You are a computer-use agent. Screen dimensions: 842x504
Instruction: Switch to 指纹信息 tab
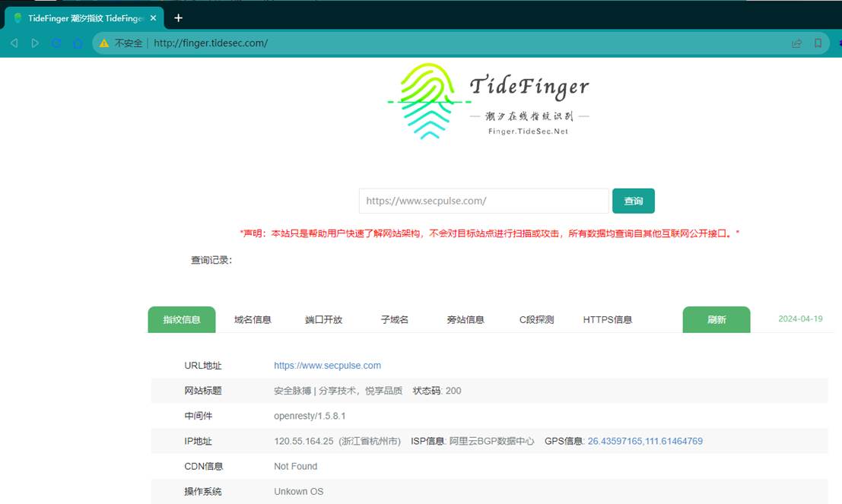pos(182,319)
